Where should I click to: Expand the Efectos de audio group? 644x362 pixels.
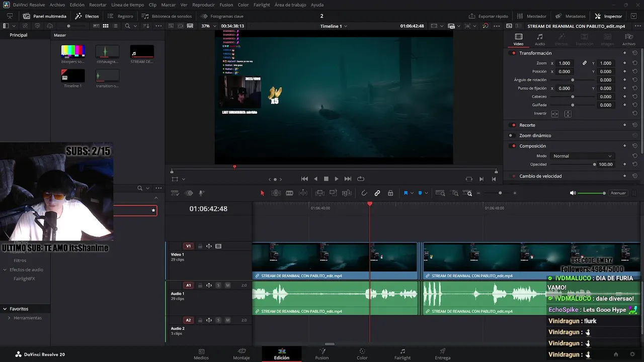[x=5, y=269]
